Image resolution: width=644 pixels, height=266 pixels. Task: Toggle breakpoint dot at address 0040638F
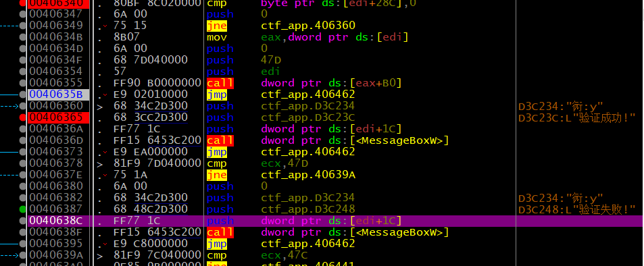[x=23, y=232]
